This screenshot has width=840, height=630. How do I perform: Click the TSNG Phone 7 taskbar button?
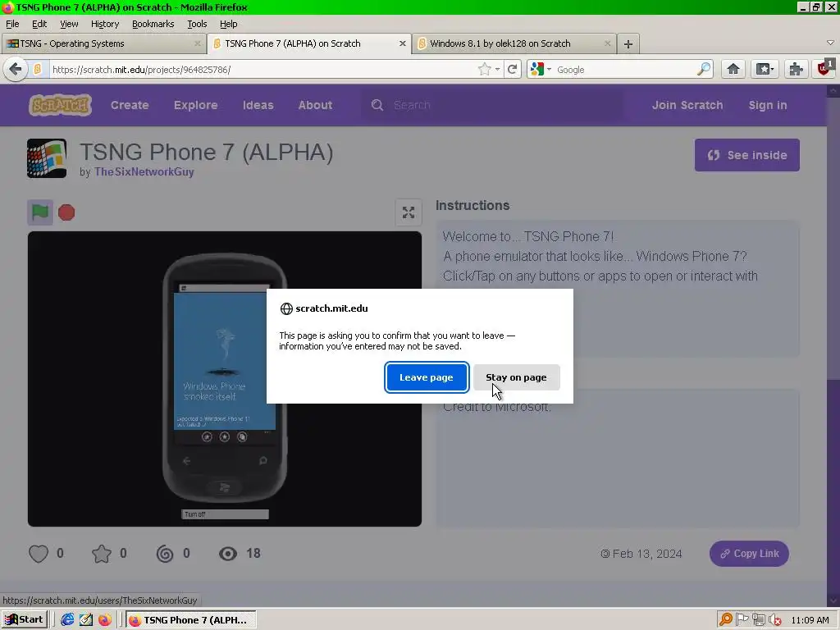[x=190, y=620]
